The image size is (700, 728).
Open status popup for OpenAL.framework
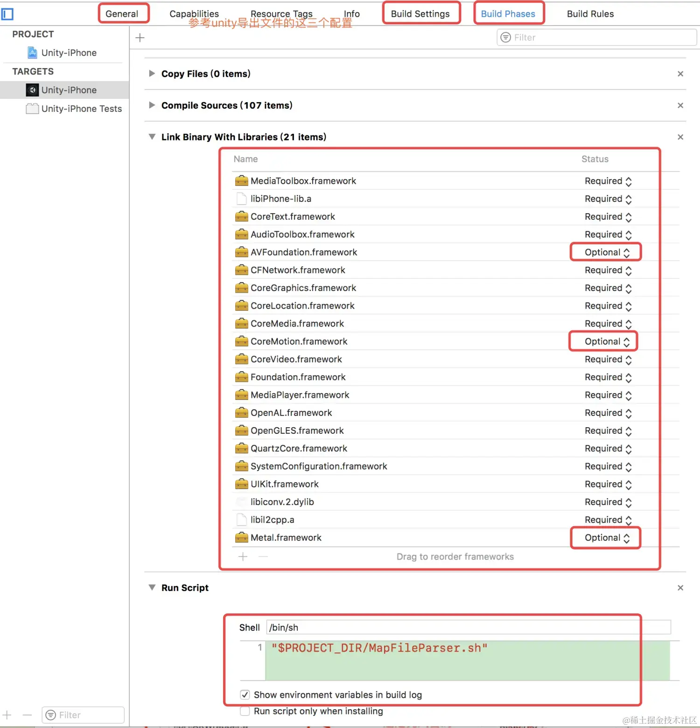click(608, 413)
